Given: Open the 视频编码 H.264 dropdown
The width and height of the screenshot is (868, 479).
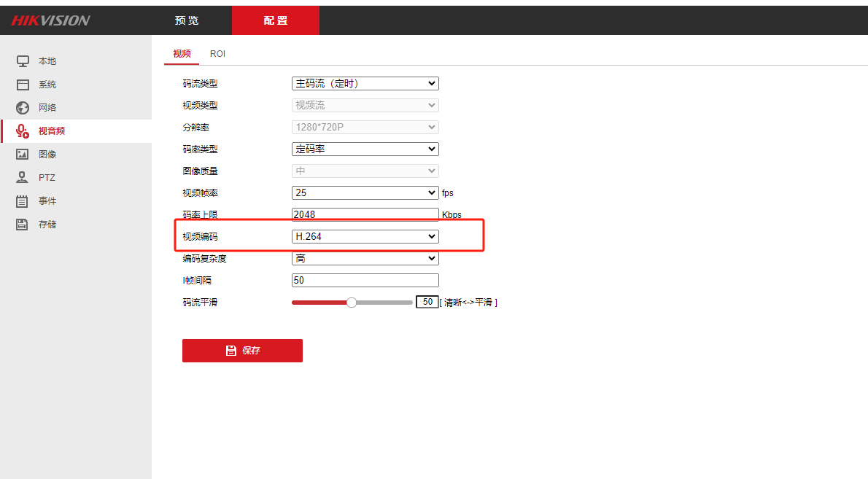Looking at the screenshot, I should point(365,236).
